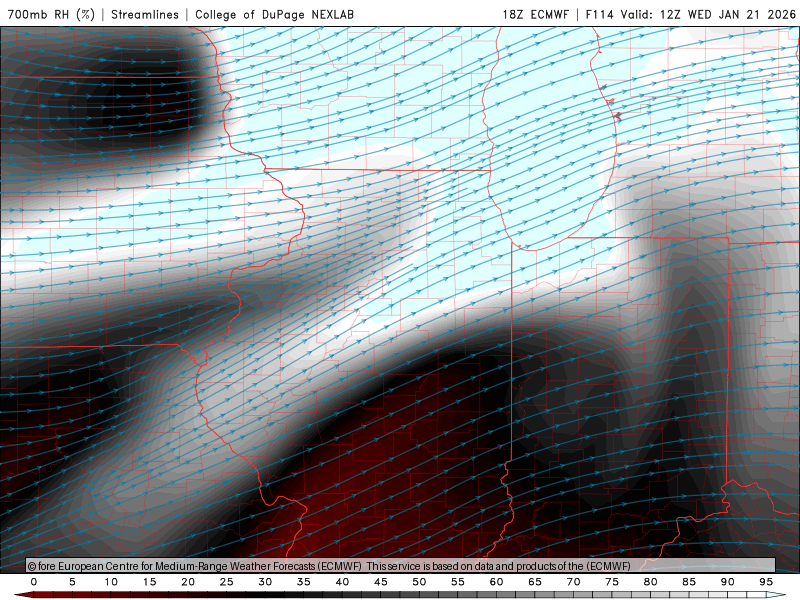Click the "20" legend value
Image resolution: width=800 pixels, height=600 pixels.
188,582
